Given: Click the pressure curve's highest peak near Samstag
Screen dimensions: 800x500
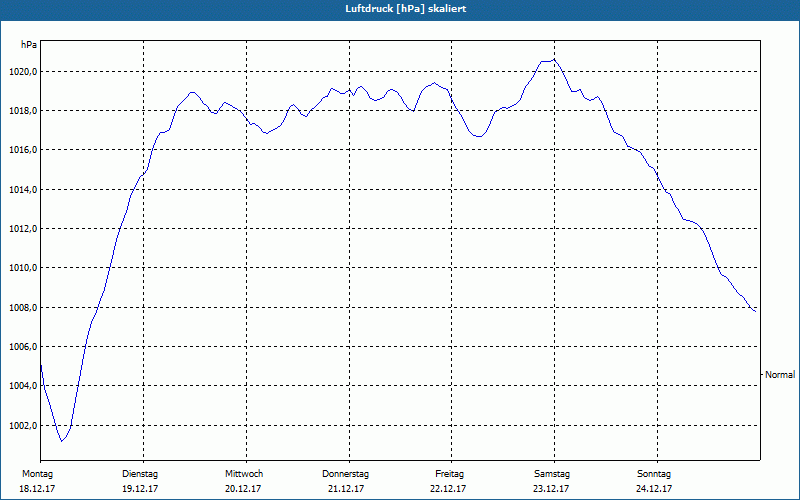Looking at the screenshot, I should [554, 59].
